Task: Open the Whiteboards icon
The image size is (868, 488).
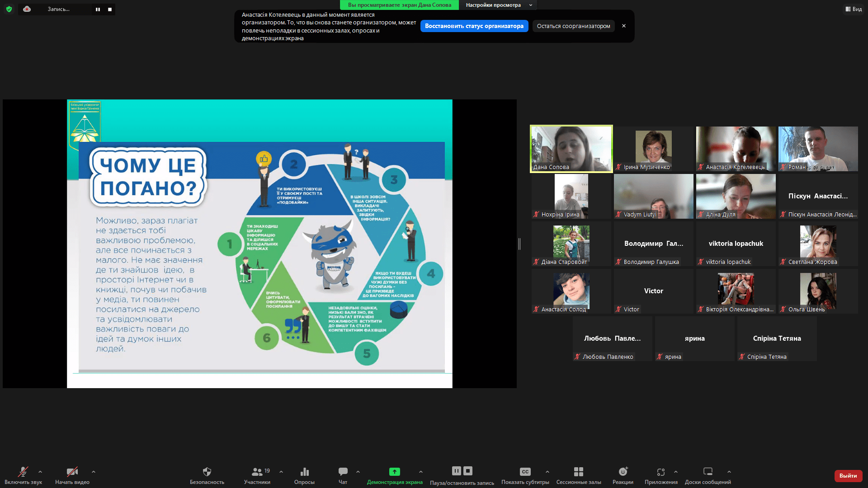Action: click(x=708, y=472)
